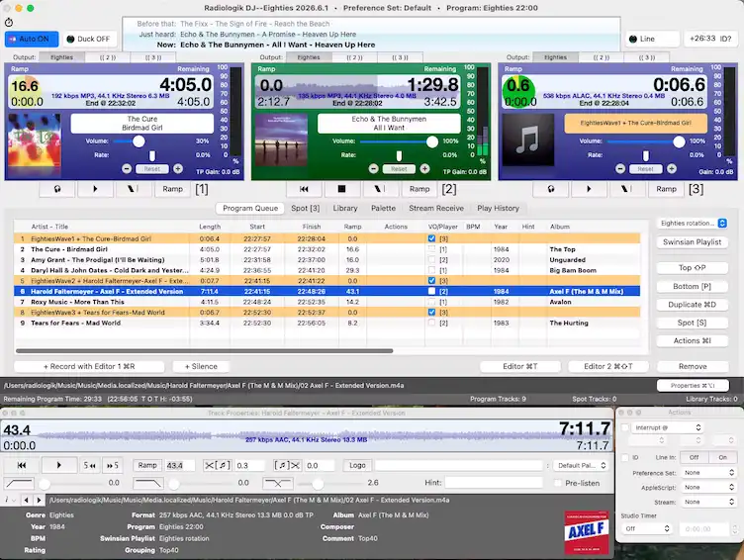Start playback on player 3
This screenshot has width=744, height=560.
(589, 189)
